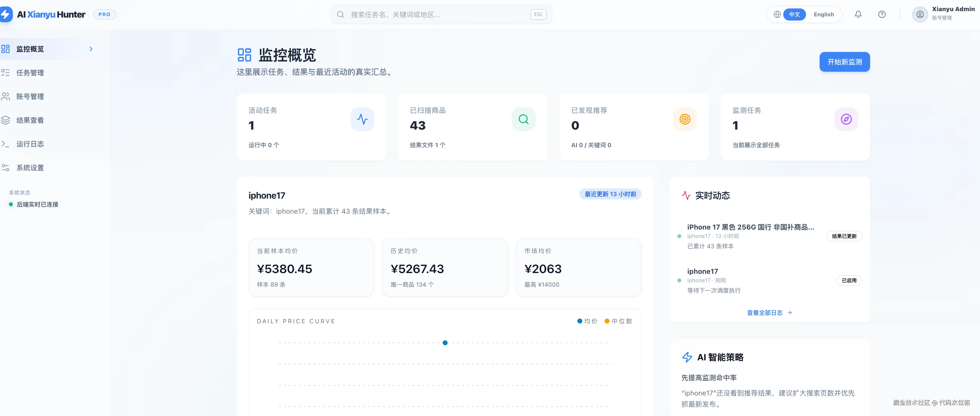
Task: Click the 开始新监测 button
Action: click(844, 62)
